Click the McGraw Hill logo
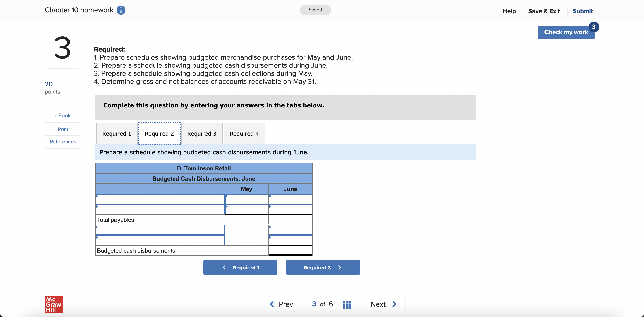Image resolution: width=644 pixels, height=317 pixels. pos(53,304)
